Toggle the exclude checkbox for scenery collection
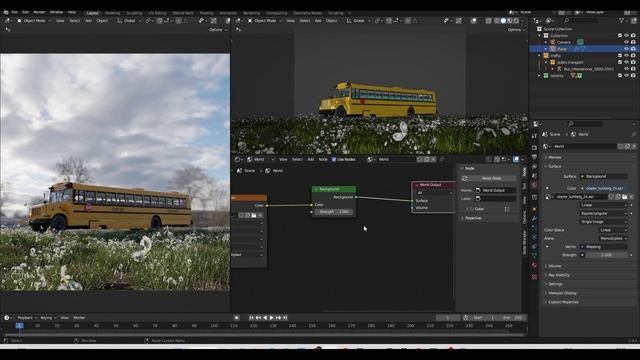 (x=620, y=76)
